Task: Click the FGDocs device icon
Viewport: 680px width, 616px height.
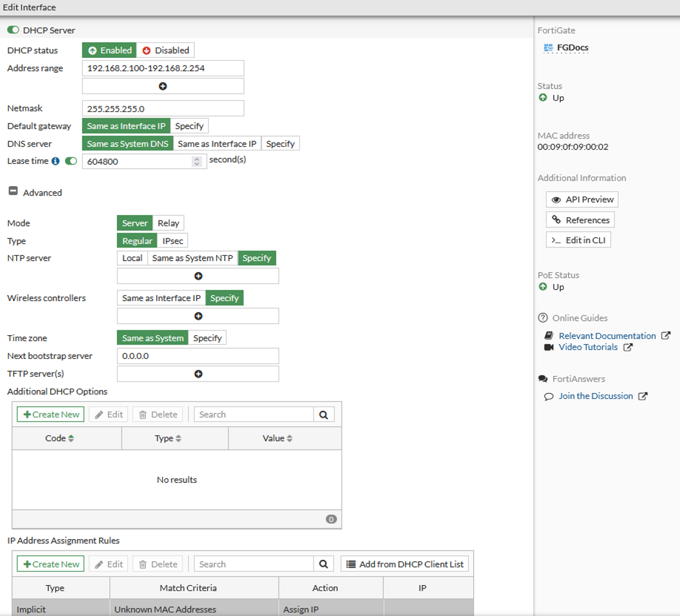Action: [x=549, y=47]
